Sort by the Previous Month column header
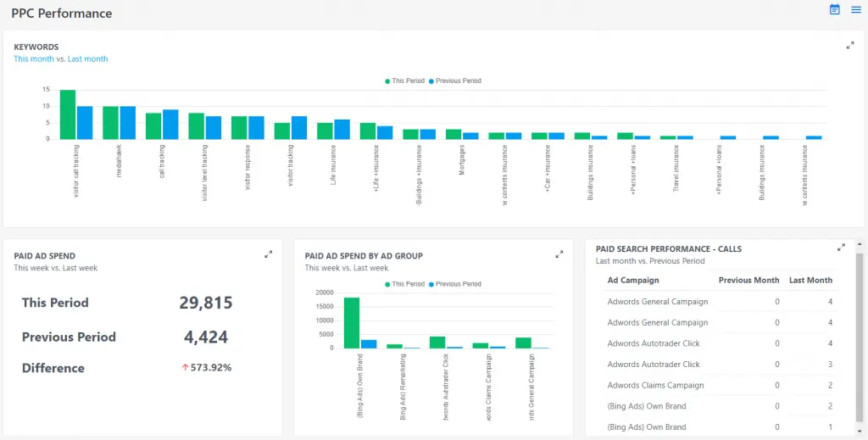868x440 pixels. click(749, 280)
